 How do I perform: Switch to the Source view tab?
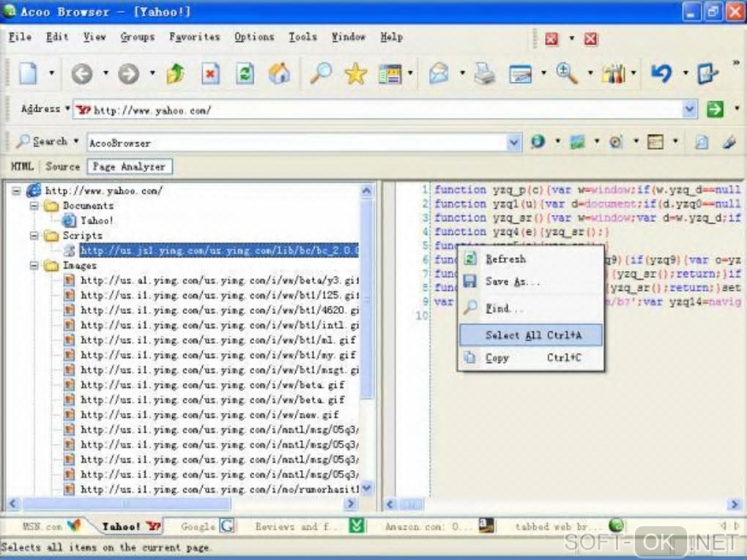(x=62, y=167)
